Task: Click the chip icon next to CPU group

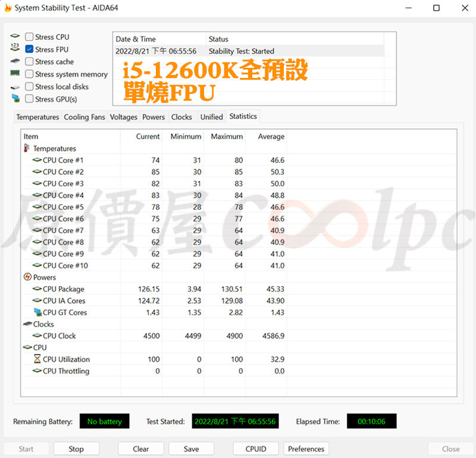Action: click(27, 347)
